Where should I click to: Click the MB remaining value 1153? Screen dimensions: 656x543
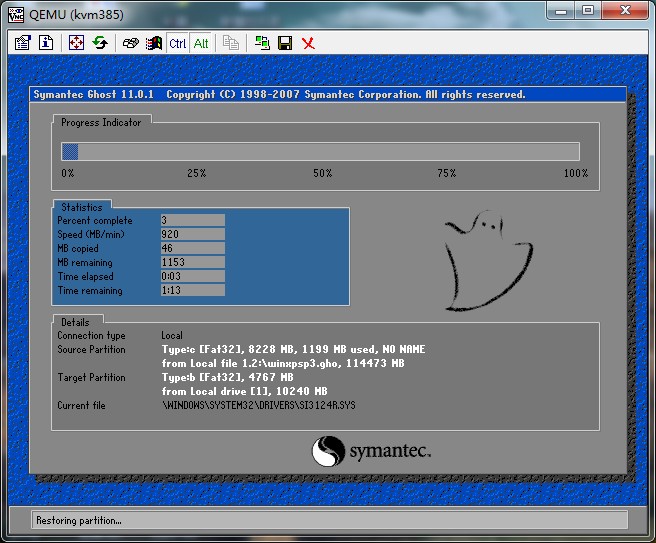tap(193, 262)
